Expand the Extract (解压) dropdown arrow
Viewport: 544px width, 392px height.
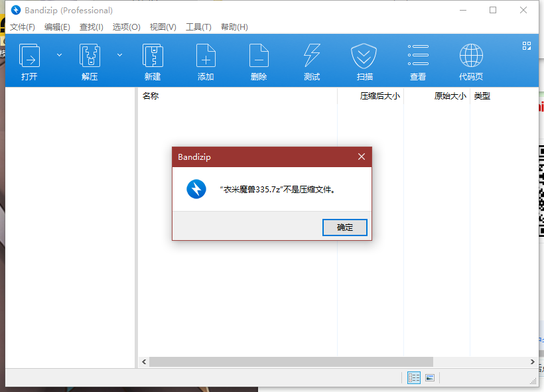(119, 55)
